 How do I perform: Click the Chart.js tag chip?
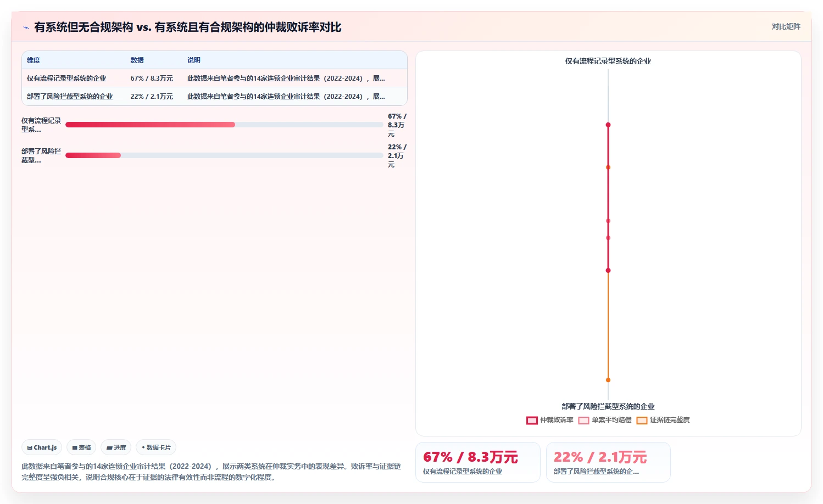point(42,447)
